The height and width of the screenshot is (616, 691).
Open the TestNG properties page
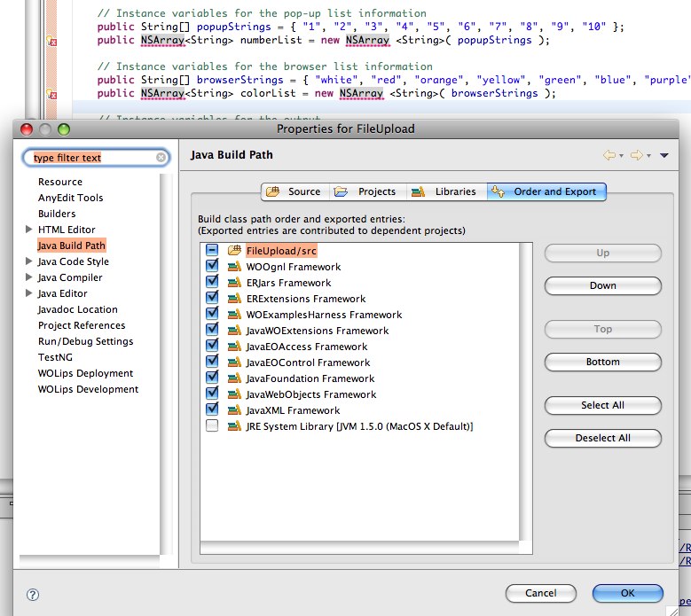[x=55, y=357]
